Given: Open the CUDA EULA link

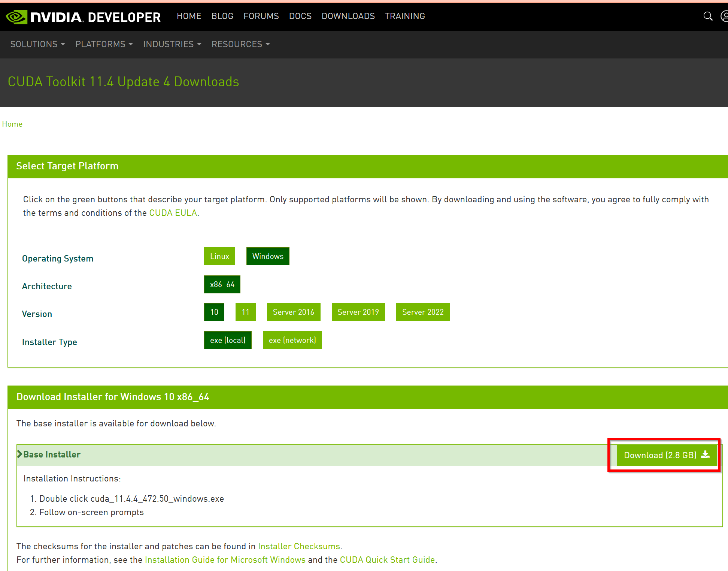Looking at the screenshot, I should (173, 213).
